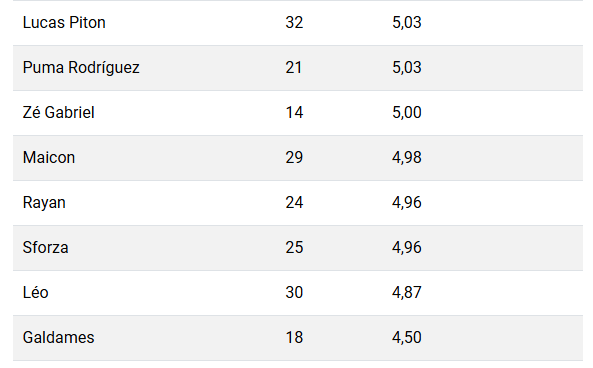Click the 4,50 rating for Galdames
This screenshot has height=368, width=593.
[x=407, y=338]
